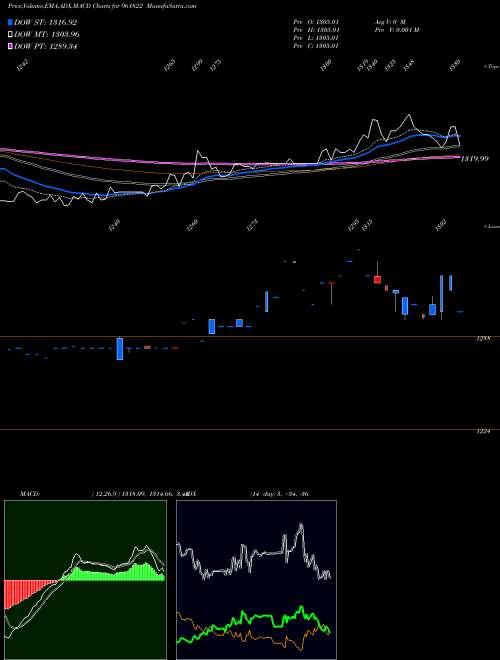Viewport: 500px width, 660px height.
Task: Click the 1319.99 price label on the EMA chart
Action: 474,159
